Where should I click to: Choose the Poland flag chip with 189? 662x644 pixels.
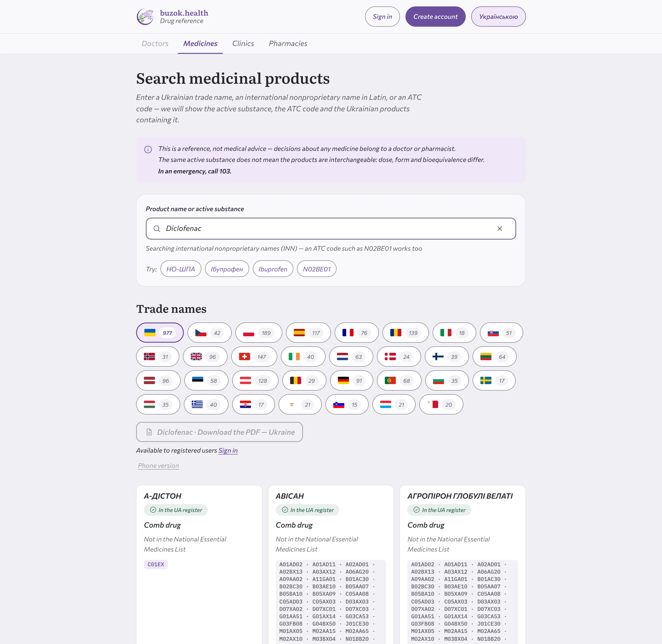click(x=259, y=333)
